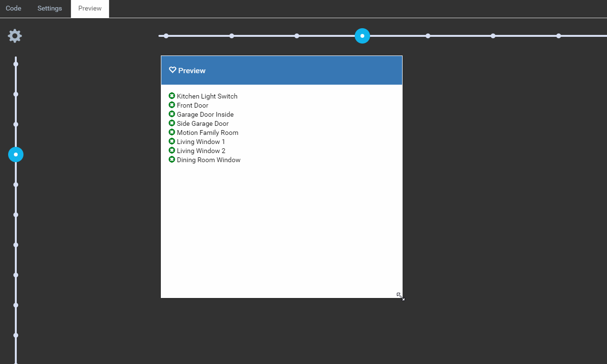Click the green plus icon beside Garage Door Inside
Image resolution: width=607 pixels, height=364 pixels.
172,114
